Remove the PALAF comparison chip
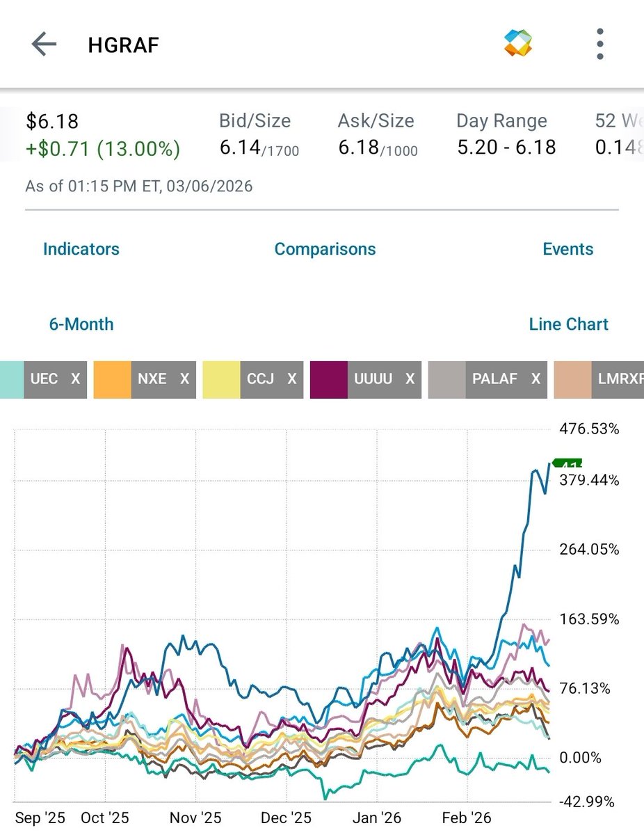Viewport: 644px width, 835px height. point(536,379)
